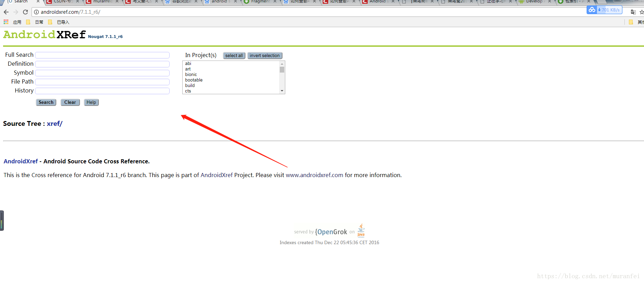644x283 pixels.
Task: Open AndroidXref Project link in description
Action: [x=217, y=175]
